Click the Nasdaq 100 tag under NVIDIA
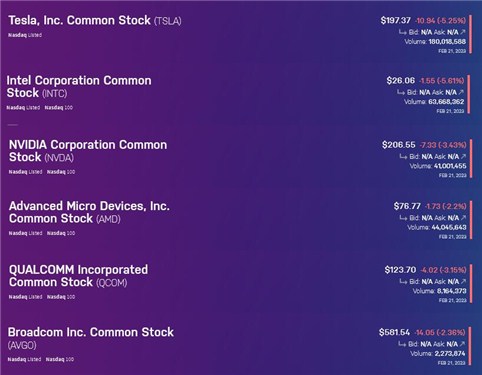 click(61, 172)
